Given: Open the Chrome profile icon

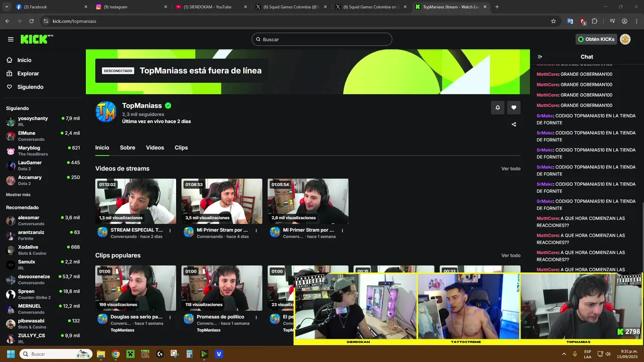Looking at the screenshot, I should coord(624,21).
